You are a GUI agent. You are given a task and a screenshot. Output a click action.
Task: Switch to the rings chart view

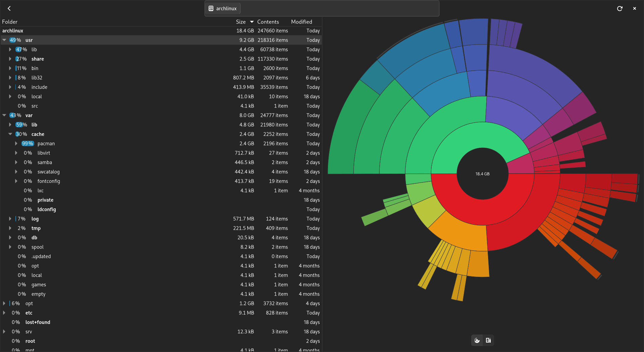point(477,341)
